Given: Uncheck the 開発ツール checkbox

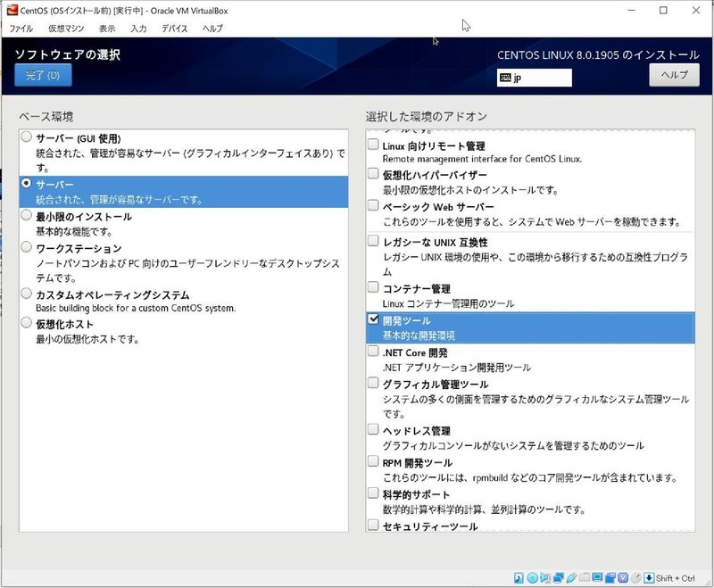Looking at the screenshot, I should 373,319.
